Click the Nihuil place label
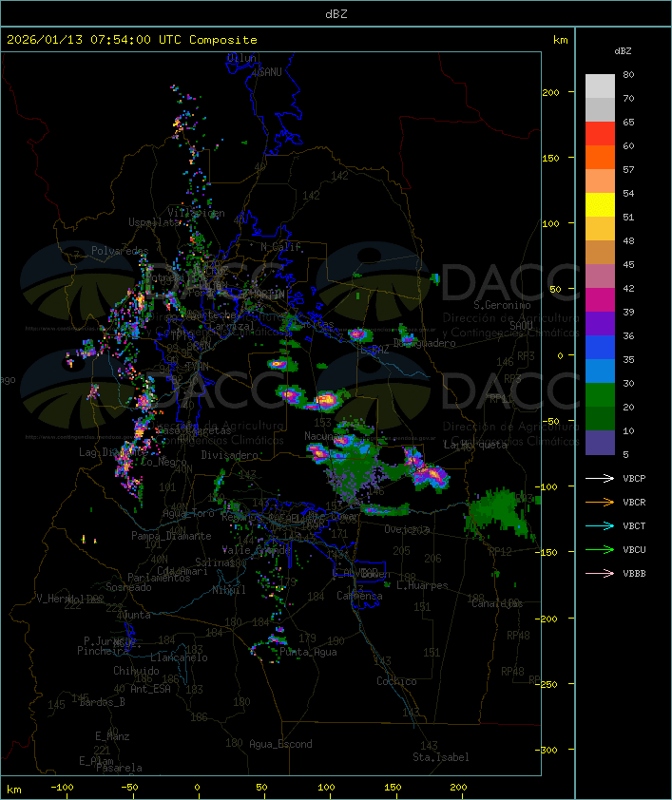 coord(229,590)
